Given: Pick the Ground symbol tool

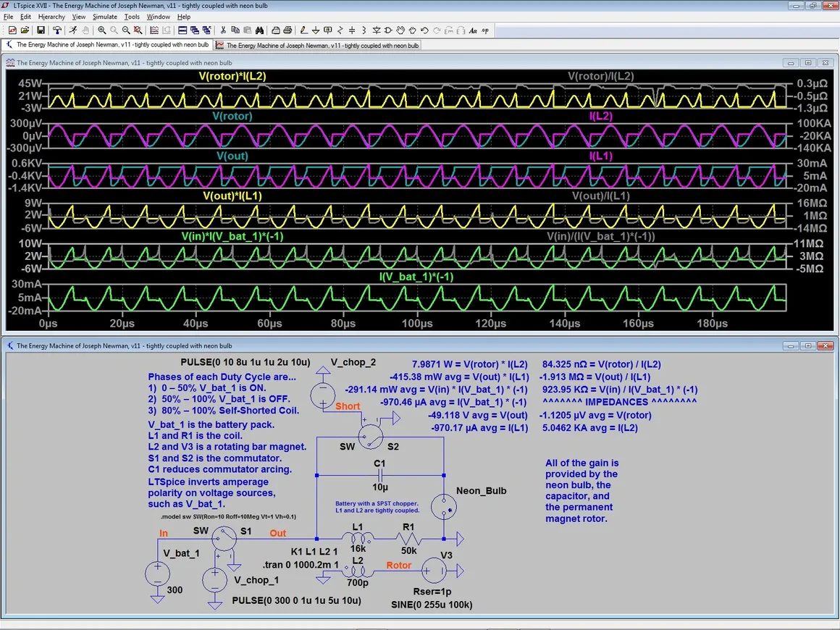Looking at the screenshot, I should coord(316,30).
